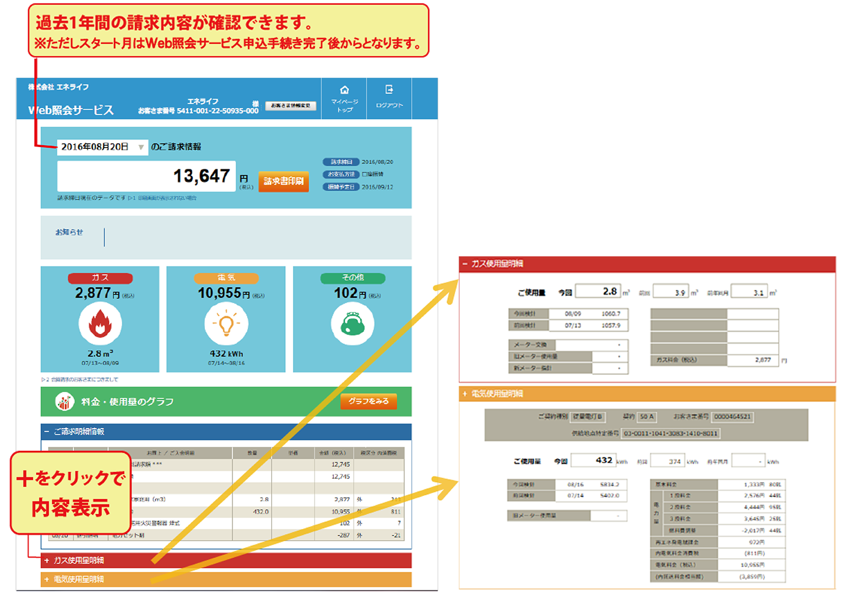Click the contract type 従量電灯B box

click(x=588, y=416)
